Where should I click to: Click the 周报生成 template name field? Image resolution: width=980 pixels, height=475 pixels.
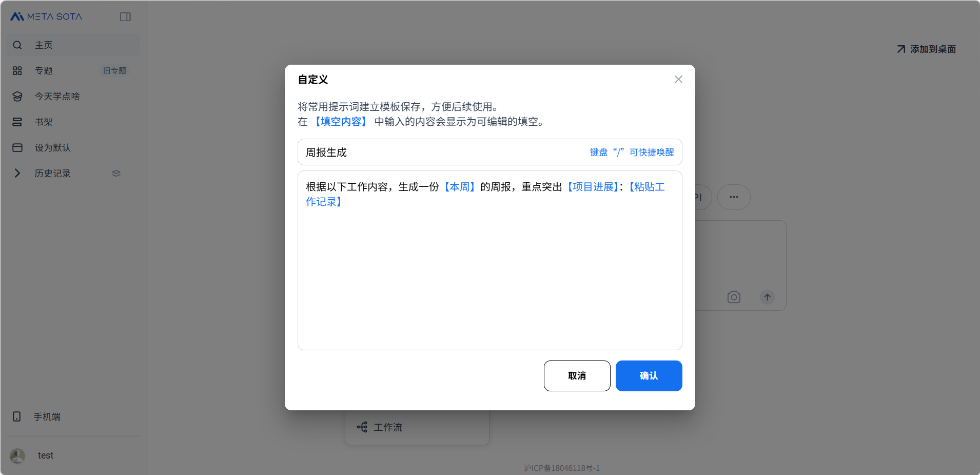[x=441, y=153]
